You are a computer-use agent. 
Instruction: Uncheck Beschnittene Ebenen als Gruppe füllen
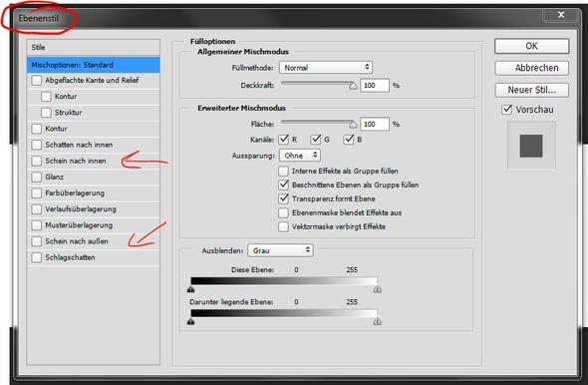click(283, 185)
